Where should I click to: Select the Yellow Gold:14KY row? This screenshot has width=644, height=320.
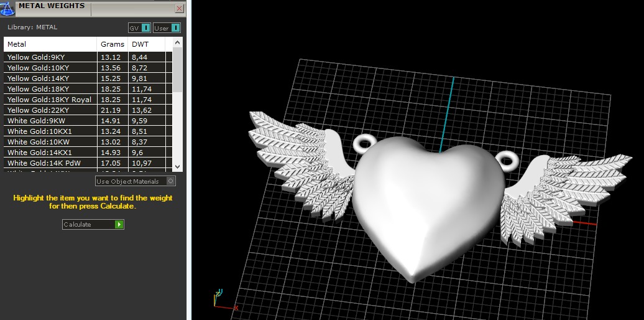[88, 78]
